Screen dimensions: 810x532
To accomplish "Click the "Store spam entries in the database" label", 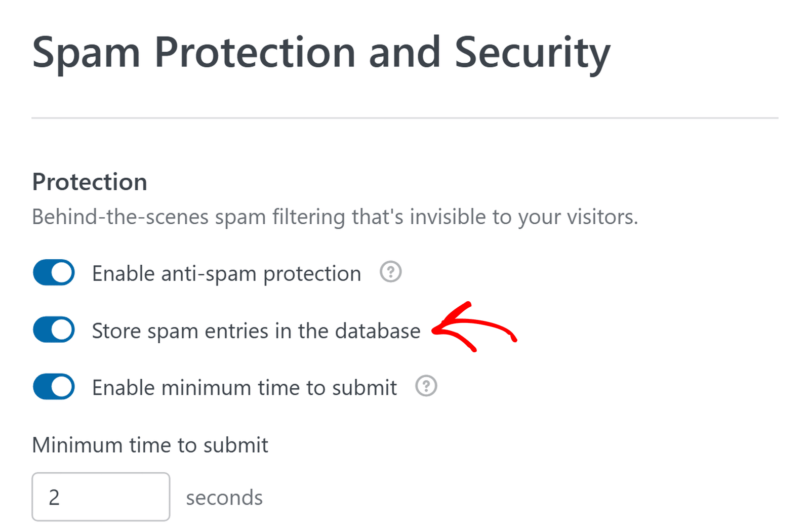I will pyautogui.click(x=256, y=331).
